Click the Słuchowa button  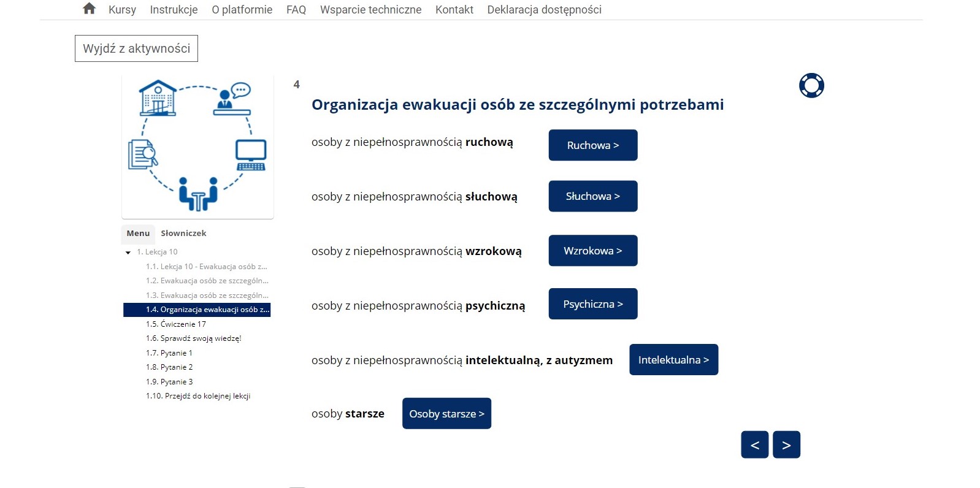(x=592, y=196)
